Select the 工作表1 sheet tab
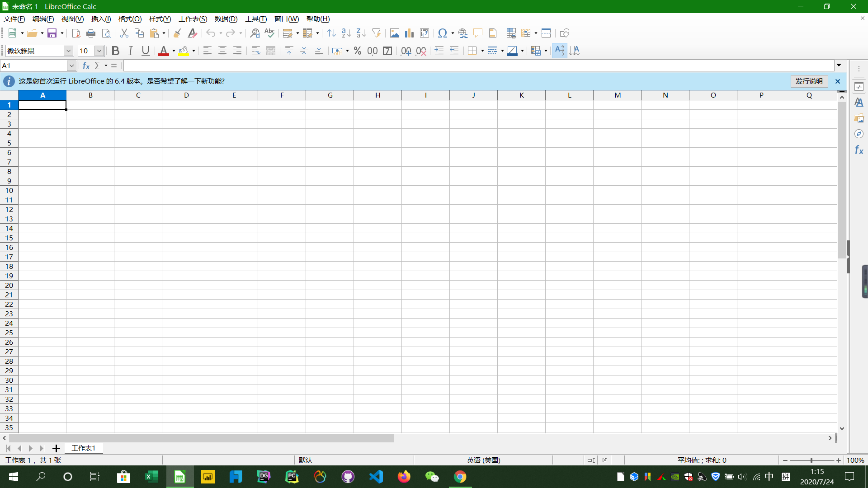868x488 pixels. [x=84, y=448]
